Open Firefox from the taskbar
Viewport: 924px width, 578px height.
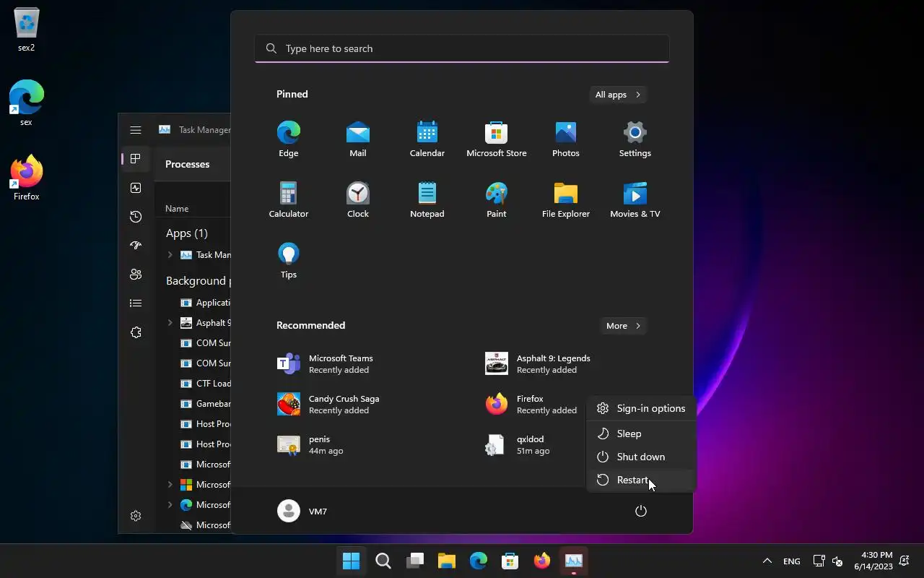pos(542,561)
